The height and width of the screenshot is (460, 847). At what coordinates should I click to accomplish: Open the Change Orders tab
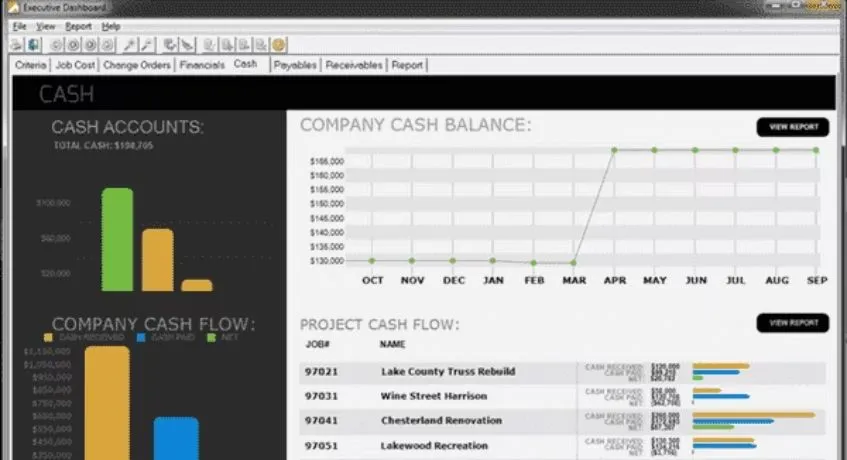pyautogui.click(x=137, y=65)
